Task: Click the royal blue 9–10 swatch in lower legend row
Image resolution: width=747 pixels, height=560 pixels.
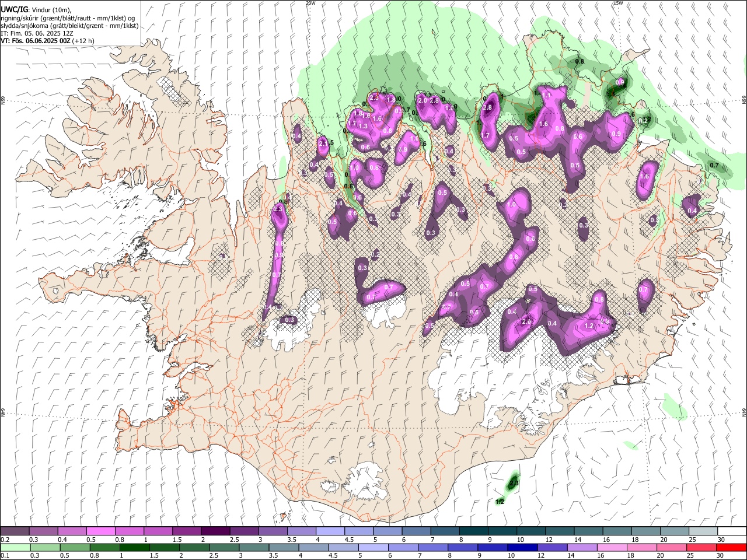Action: pos(491,547)
